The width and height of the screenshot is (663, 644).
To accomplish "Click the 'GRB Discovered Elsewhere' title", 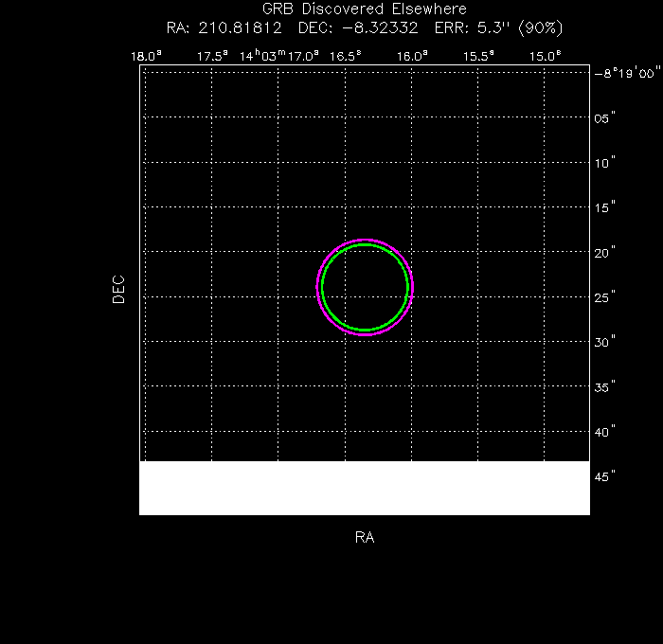I will [x=364, y=9].
